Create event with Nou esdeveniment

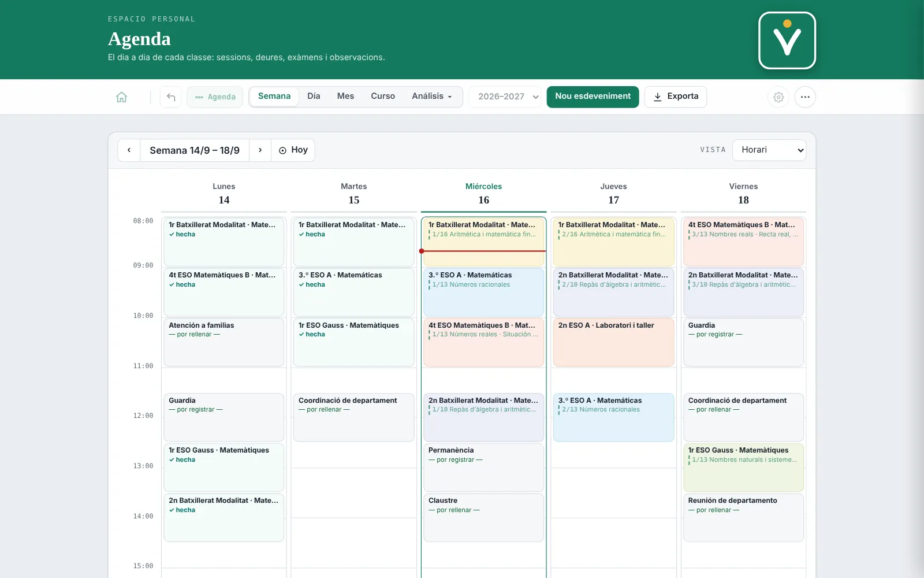point(593,97)
